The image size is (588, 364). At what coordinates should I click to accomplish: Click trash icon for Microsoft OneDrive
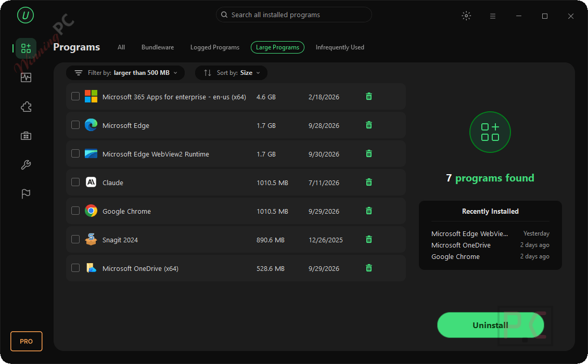pyautogui.click(x=369, y=268)
